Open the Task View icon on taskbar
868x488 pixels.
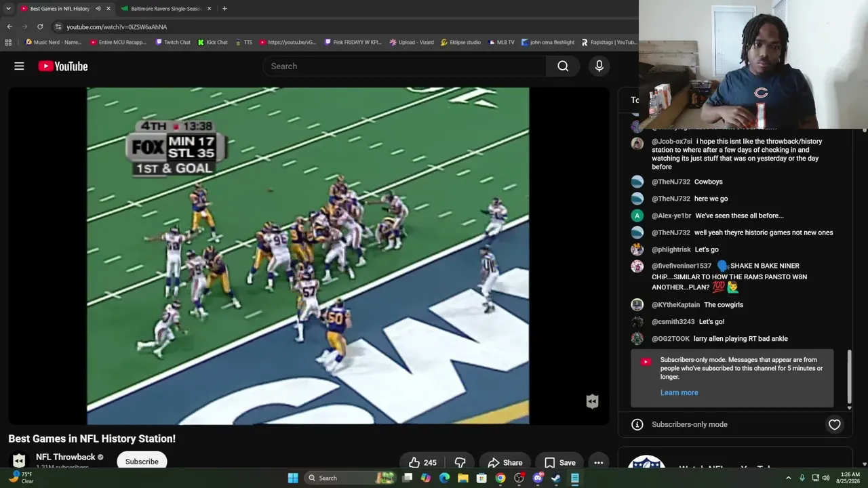coord(408,478)
